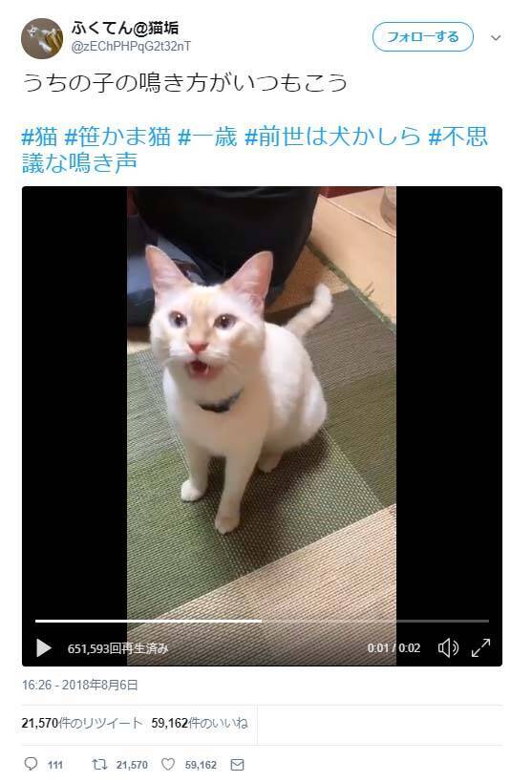Open the #笹かま猫 hashtag
Screen dimensions: 532x782
117,137
